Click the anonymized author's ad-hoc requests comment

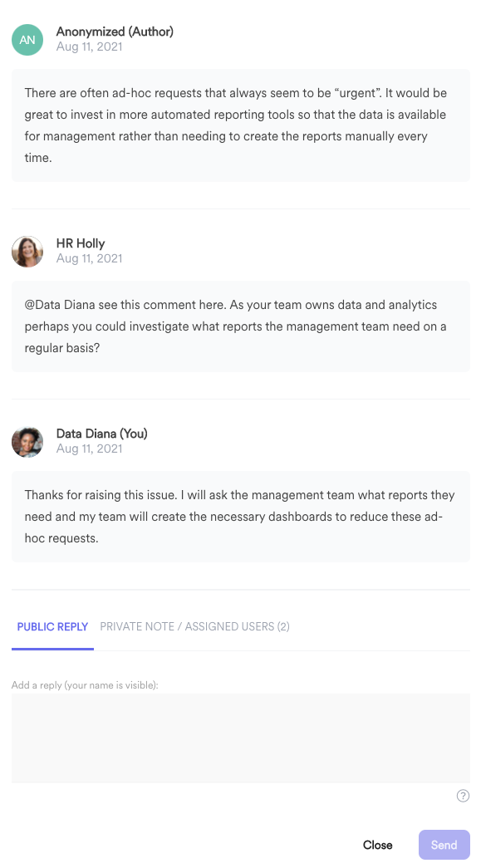coord(241,125)
